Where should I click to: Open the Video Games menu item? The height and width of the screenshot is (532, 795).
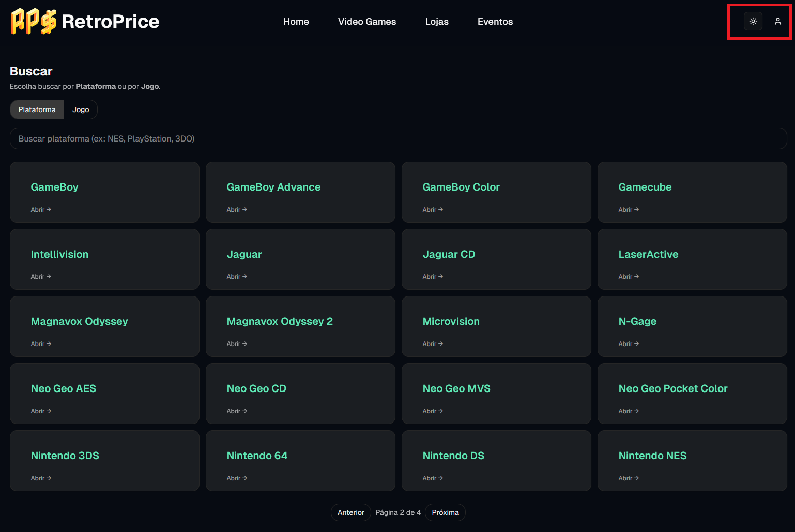(x=366, y=22)
